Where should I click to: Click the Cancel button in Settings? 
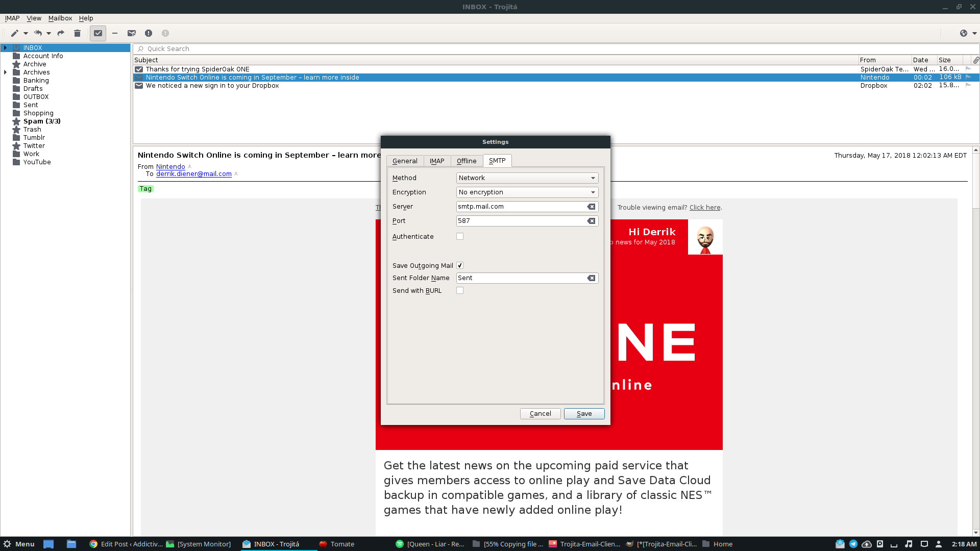pyautogui.click(x=541, y=413)
